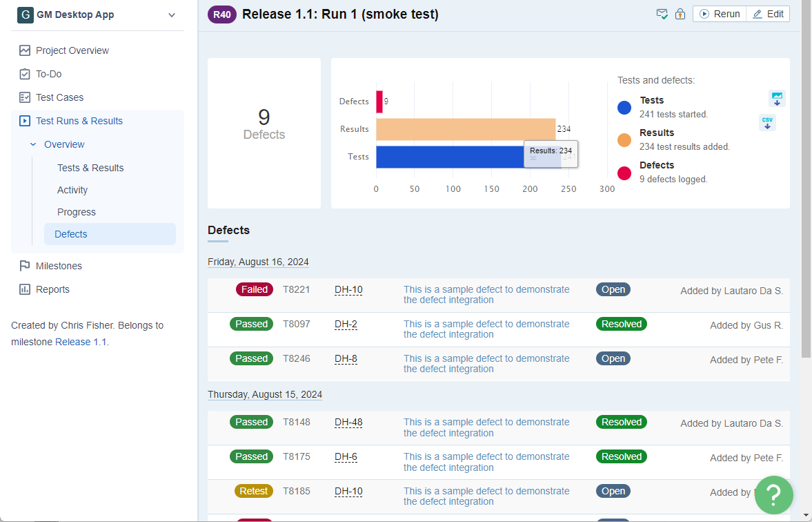Collapse the Overview tree chevron
The image size is (812, 522).
point(33,144)
